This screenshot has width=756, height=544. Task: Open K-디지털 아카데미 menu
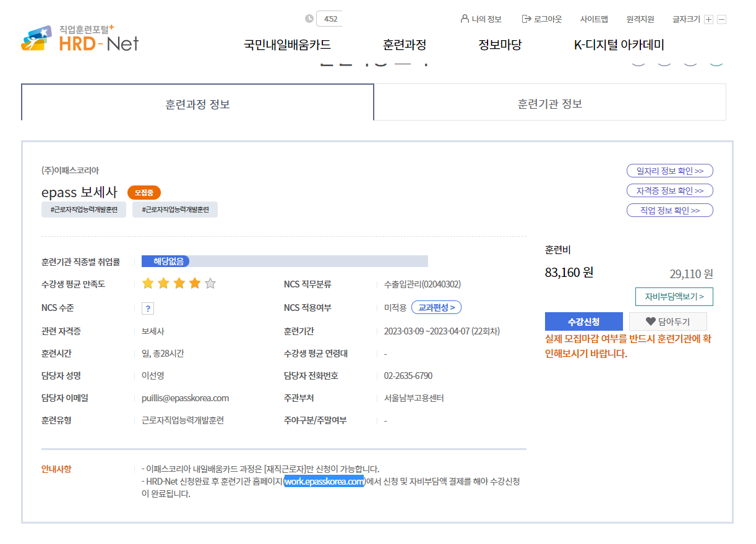(x=619, y=45)
